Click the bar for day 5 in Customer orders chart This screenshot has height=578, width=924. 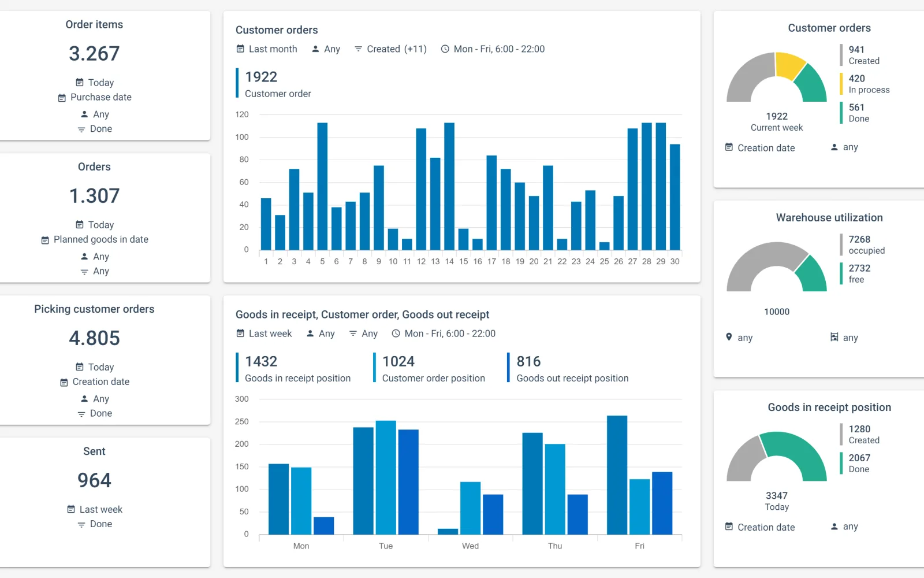[322, 186]
